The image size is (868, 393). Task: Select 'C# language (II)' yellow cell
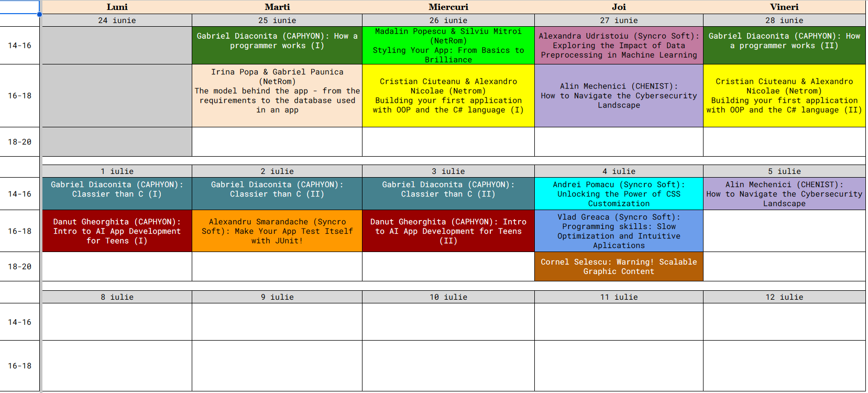click(x=784, y=95)
